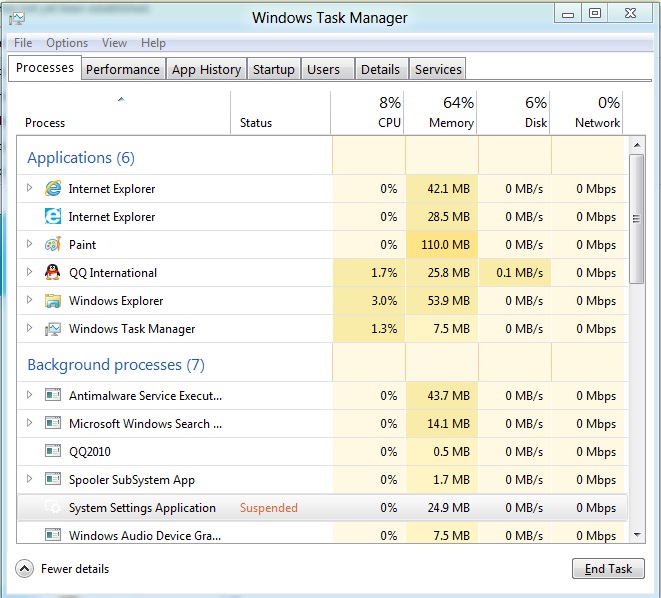The width and height of the screenshot is (661, 598).
Task: Click Windows Task Manager's 1.3% CPU cell
Action: [x=369, y=329]
